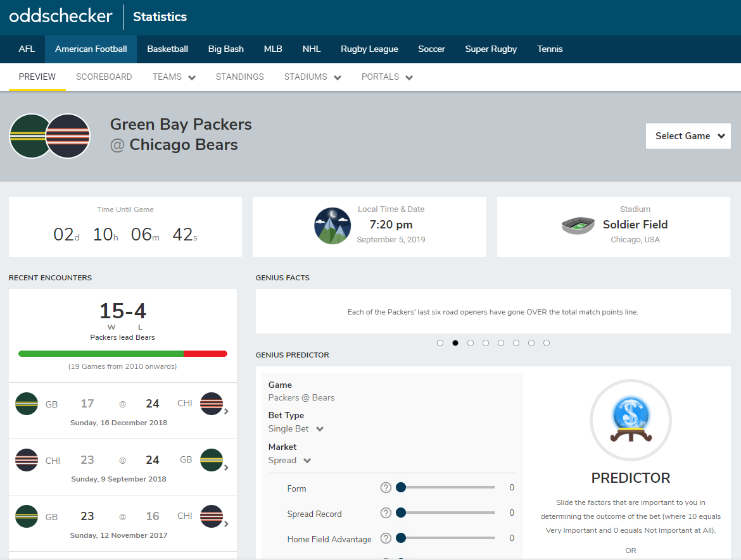Click the oddschecker logo
741x560 pixels.
[x=61, y=16]
